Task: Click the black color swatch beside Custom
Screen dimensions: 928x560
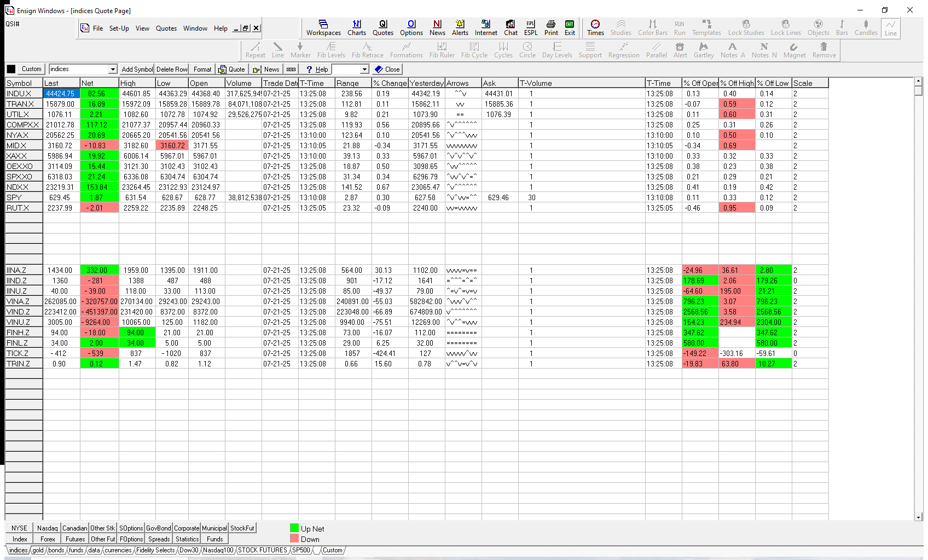Action: 11,69
